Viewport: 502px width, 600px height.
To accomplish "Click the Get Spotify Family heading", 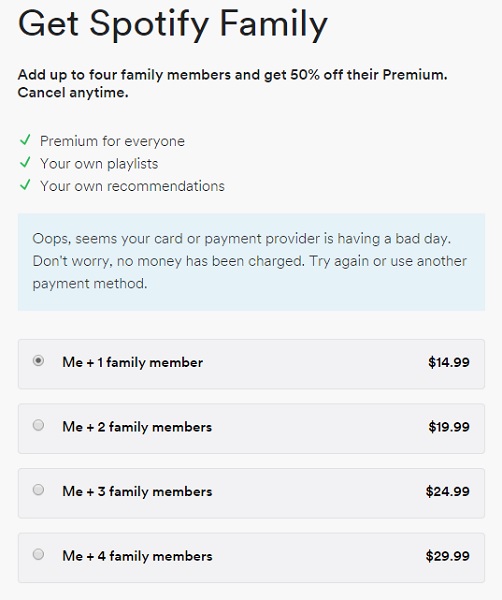I will [173, 24].
